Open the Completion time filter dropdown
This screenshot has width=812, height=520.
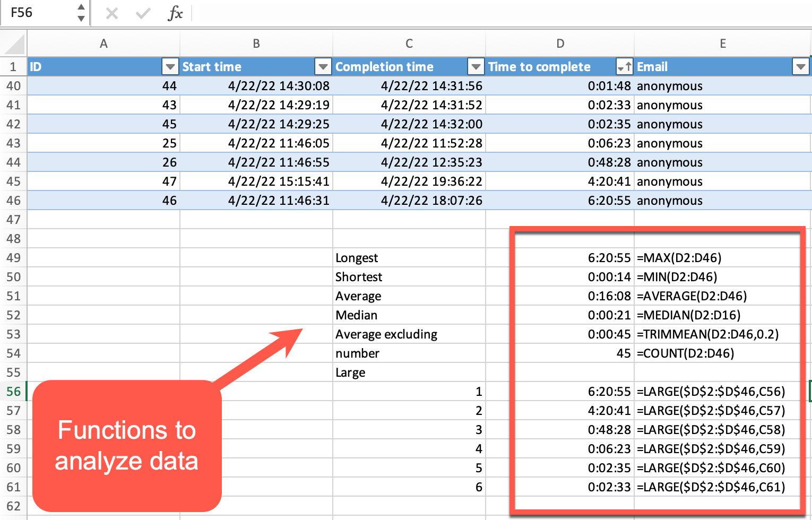[x=476, y=66]
